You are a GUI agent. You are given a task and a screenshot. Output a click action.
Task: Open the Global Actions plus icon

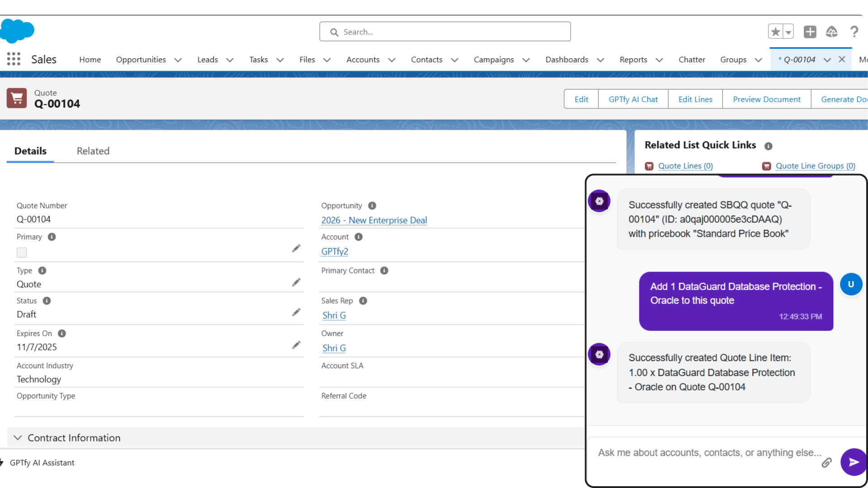(x=810, y=32)
